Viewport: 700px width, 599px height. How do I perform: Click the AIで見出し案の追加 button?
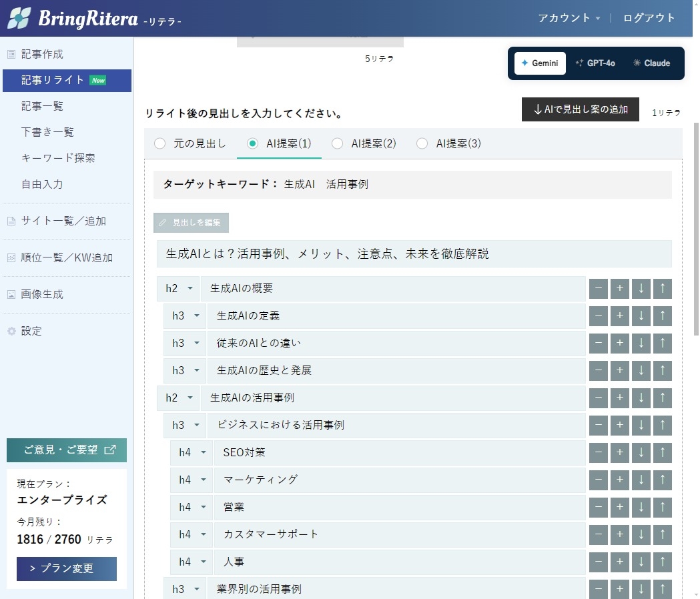tap(580, 109)
